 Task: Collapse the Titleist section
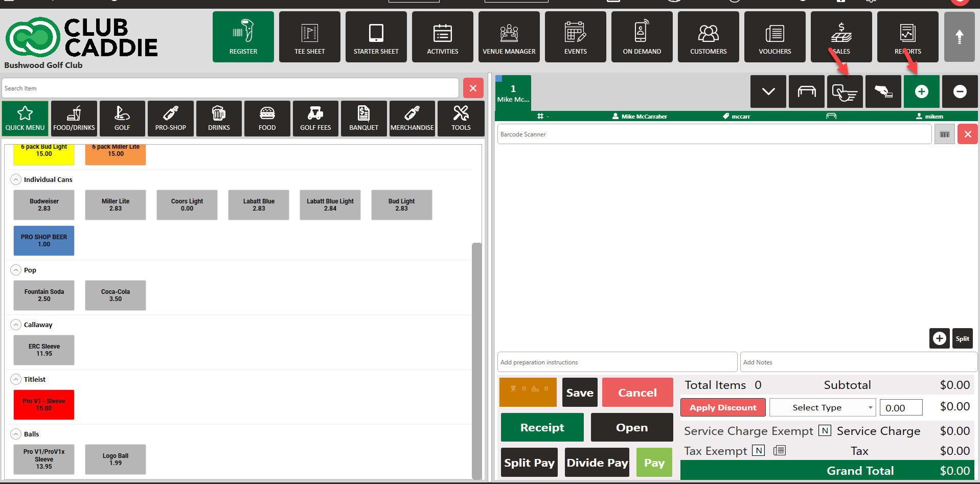16,379
